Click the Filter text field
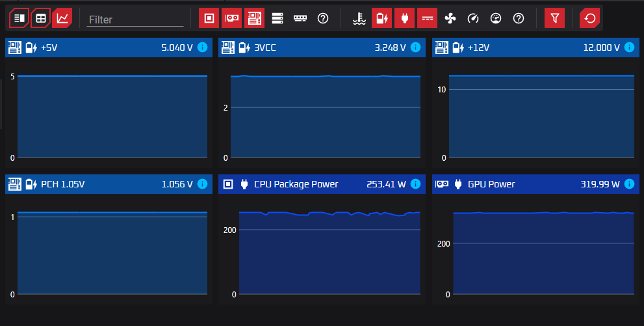644x326 pixels. pyautogui.click(x=135, y=20)
